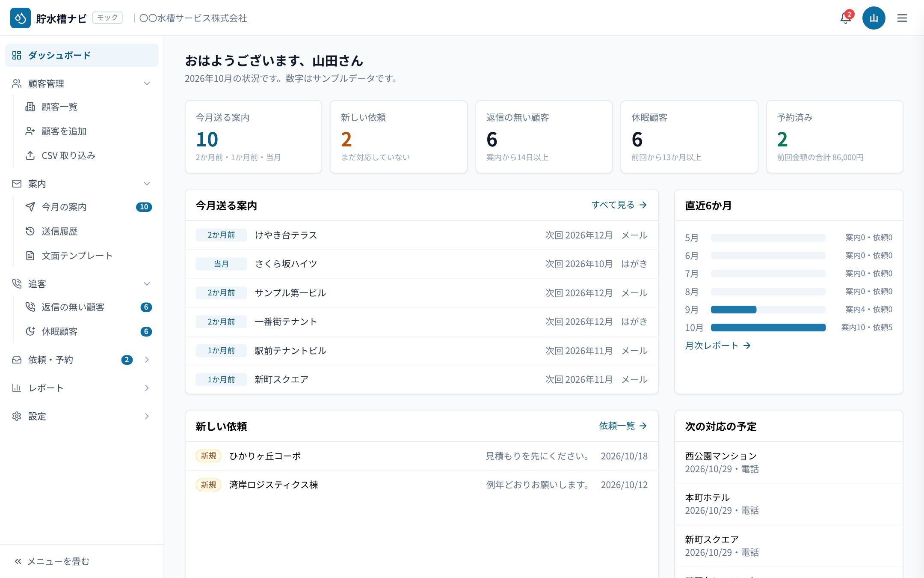Click the レポート bar chart icon
924x578 pixels.
tap(17, 388)
